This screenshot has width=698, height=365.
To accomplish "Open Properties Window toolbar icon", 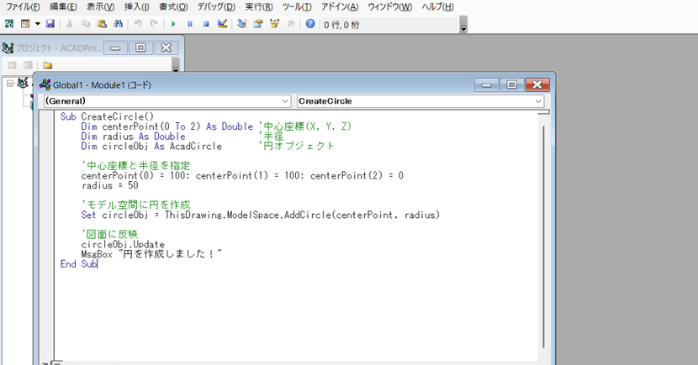I will coord(258,24).
